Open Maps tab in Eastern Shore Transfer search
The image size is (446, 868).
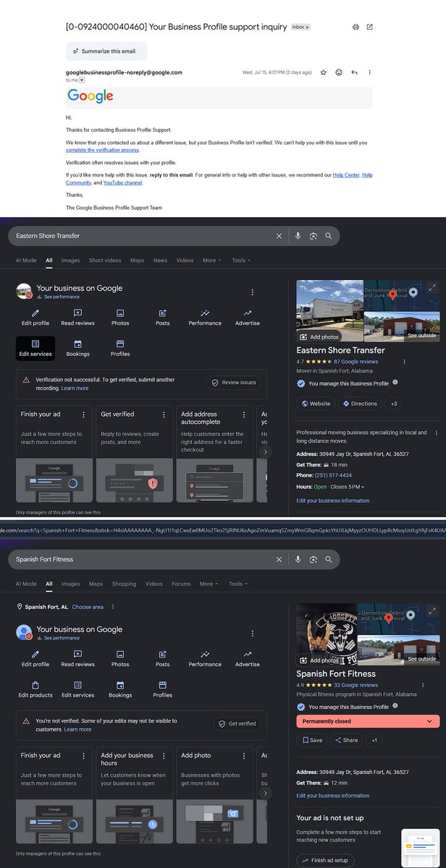pyautogui.click(x=137, y=260)
